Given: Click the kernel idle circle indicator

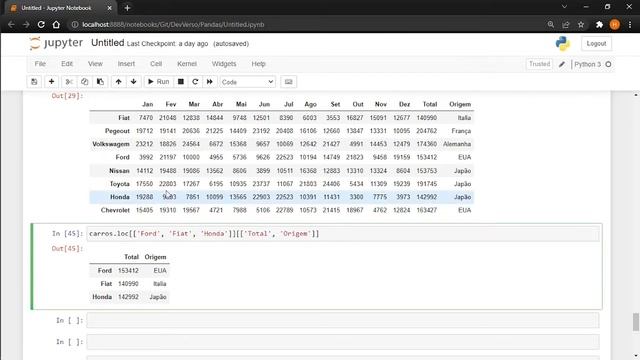Looking at the screenshot, I should coord(608,64).
